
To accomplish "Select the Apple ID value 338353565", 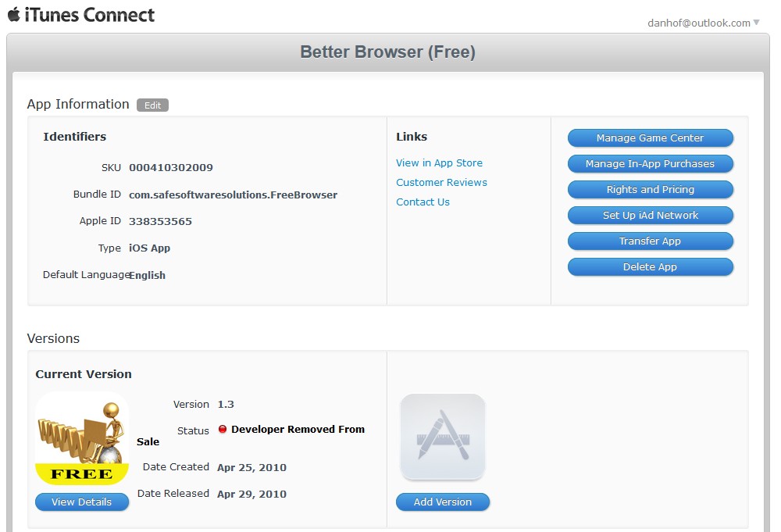I will (160, 221).
